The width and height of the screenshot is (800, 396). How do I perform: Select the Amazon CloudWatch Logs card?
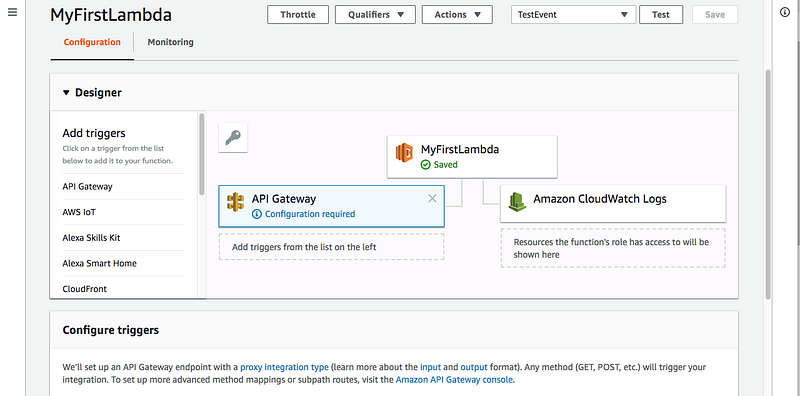613,204
